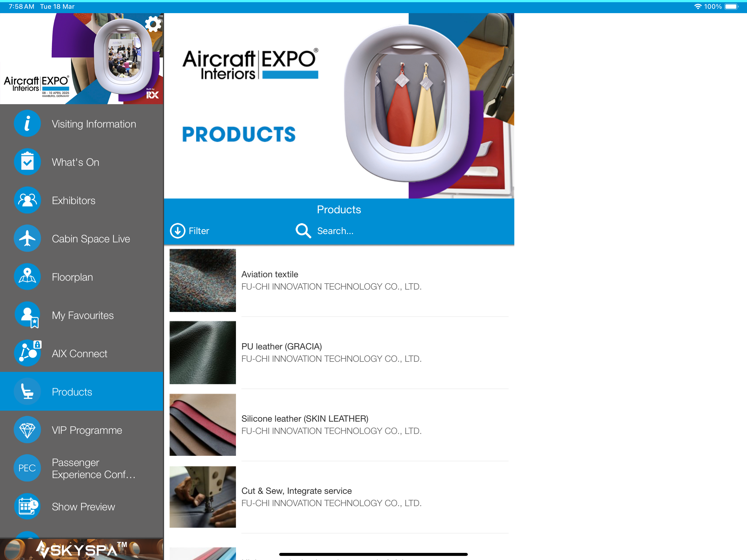Open Cabin Space Live section
Screen dimensions: 747x560
(82, 238)
